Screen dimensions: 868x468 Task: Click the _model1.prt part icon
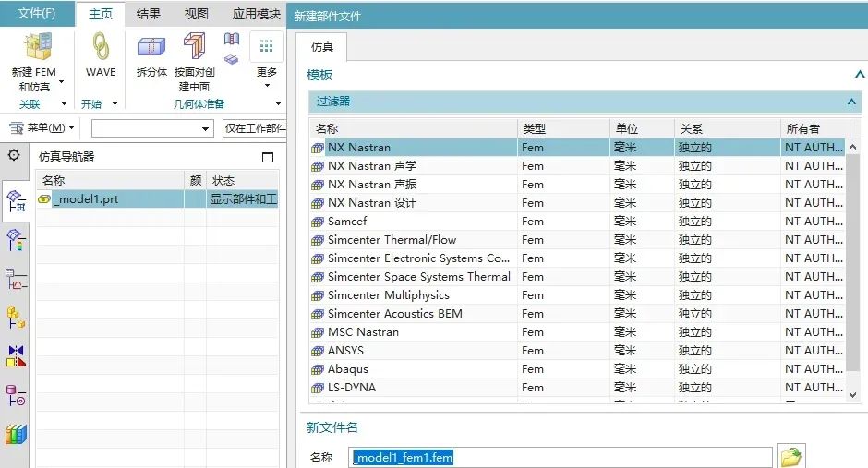point(44,199)
